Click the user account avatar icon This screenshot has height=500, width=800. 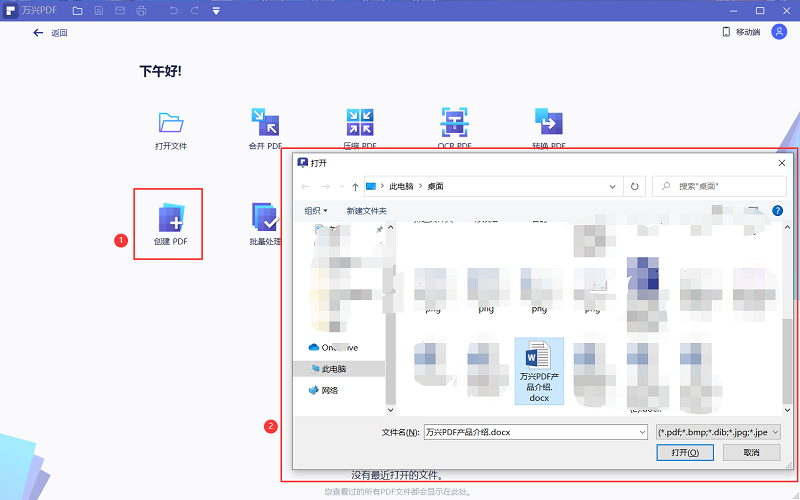click(779, 32)
